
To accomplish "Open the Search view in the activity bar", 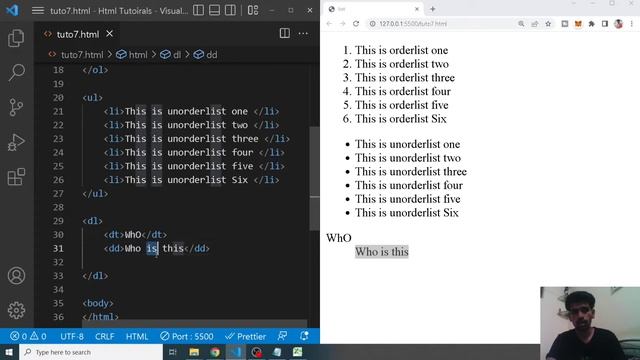I will point(16,73).
